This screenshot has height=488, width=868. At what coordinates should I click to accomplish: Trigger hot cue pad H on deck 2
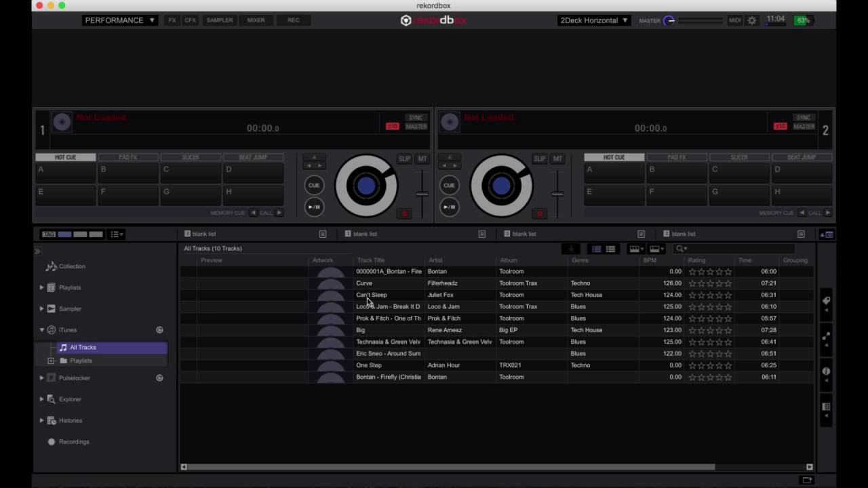[802, 195]
